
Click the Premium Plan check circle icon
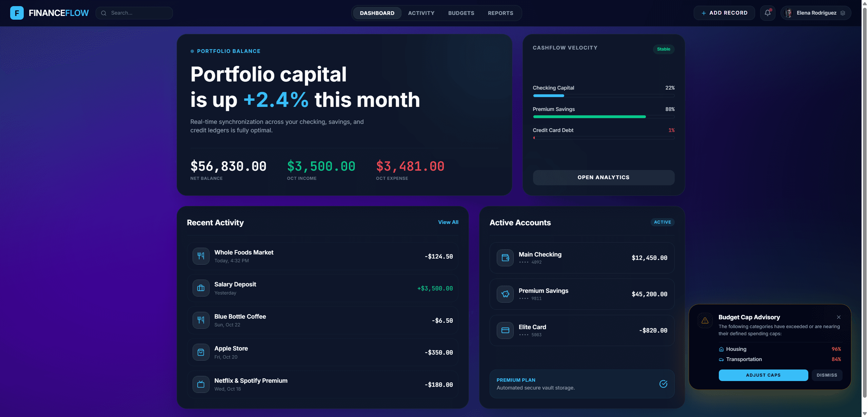663,384
